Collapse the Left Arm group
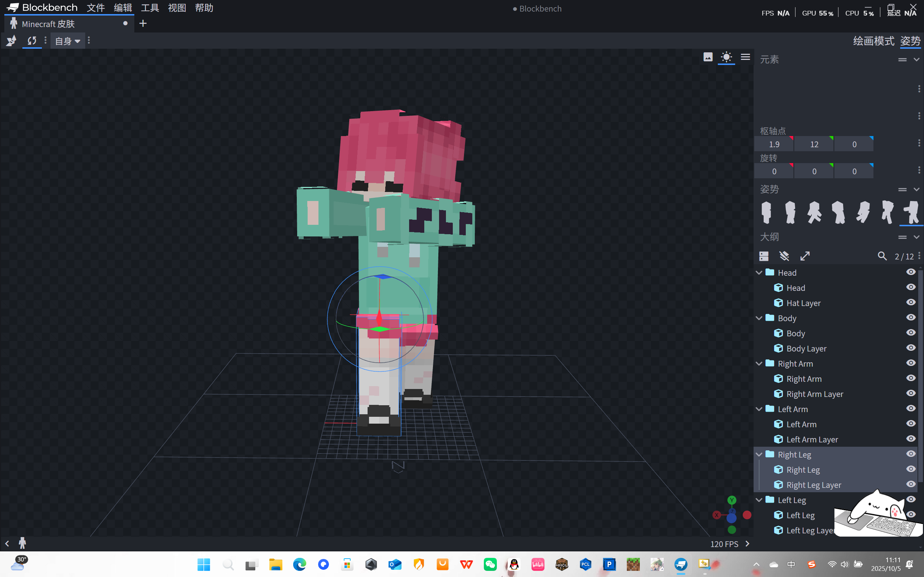This screenshot has width=924, height=577. pos(759,409)
